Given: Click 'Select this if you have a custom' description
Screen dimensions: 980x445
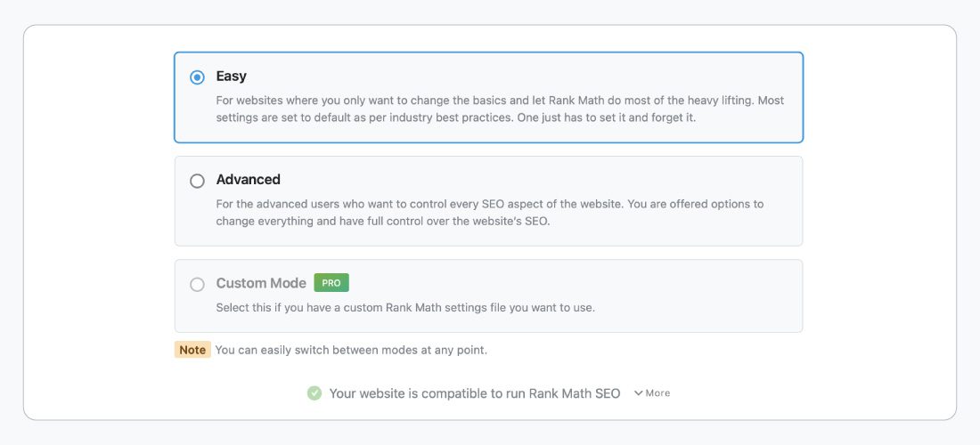Looking at the screenshot, I should tap(405, 308).
